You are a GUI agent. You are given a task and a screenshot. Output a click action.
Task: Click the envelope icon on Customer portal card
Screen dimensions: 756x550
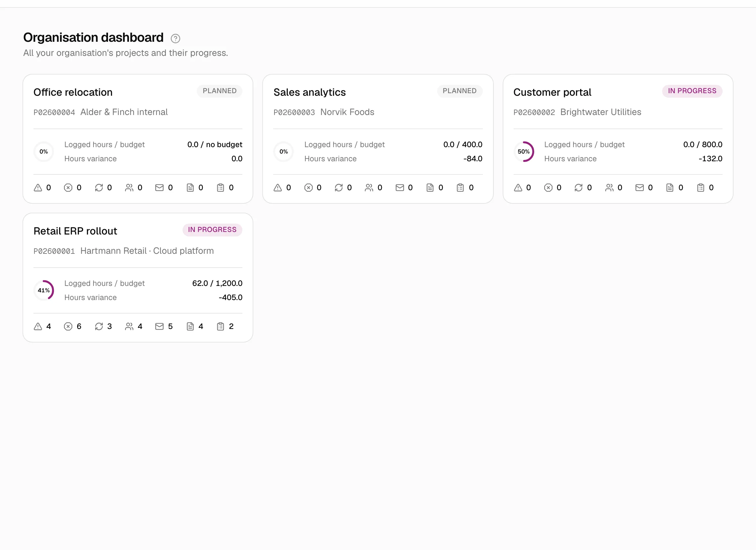(x=640, y=188)
